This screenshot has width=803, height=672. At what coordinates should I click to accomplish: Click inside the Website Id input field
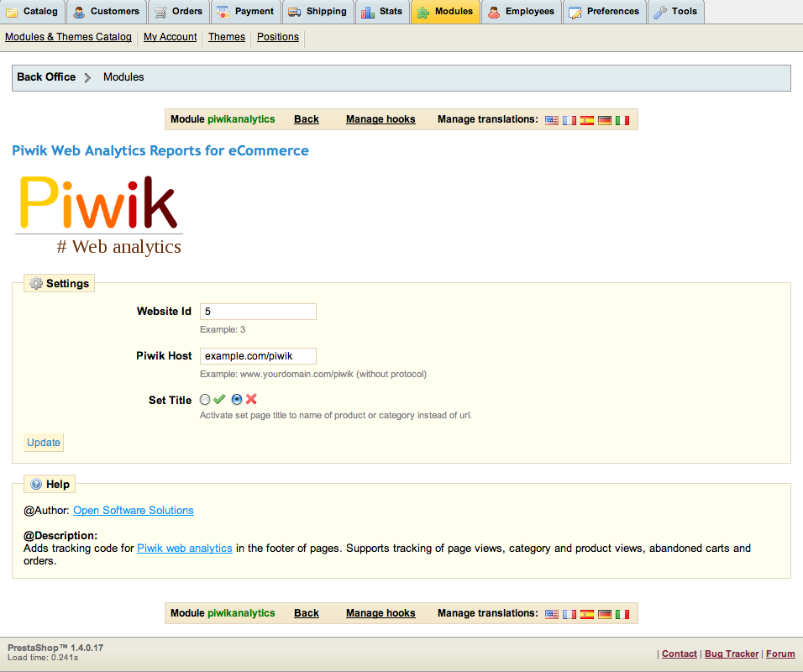pyautogui.click(x=257, y=312)
